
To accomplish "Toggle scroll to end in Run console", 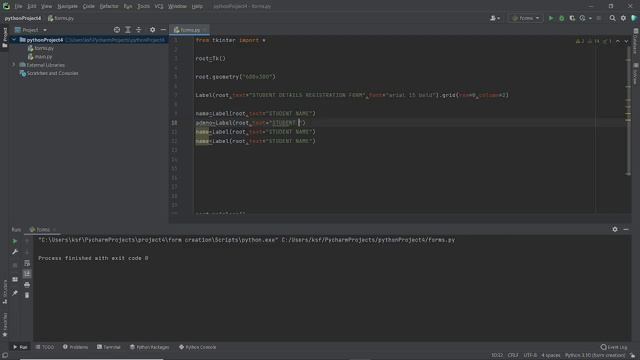I will tap(27, 274).
